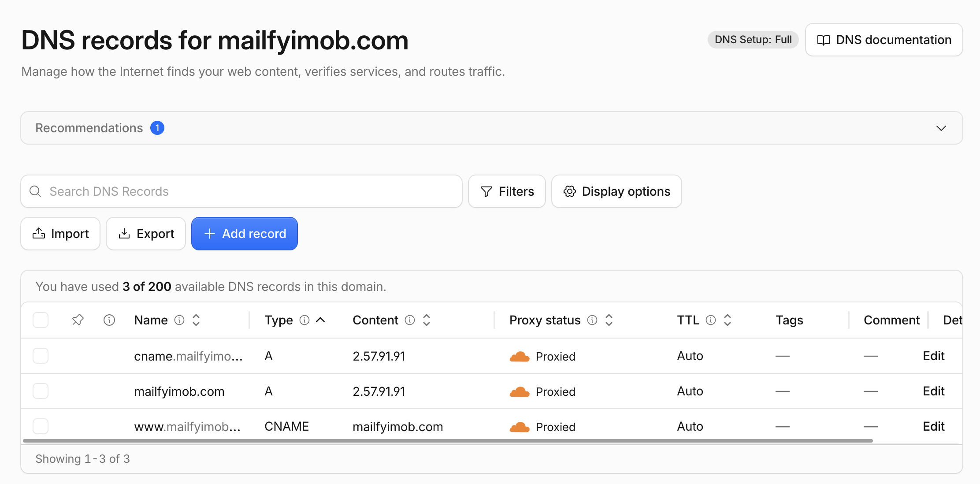Edit the cname.mailfyimo... record
Image resolution: width=980 pixels, height=484 pixels.
(934, 356)
